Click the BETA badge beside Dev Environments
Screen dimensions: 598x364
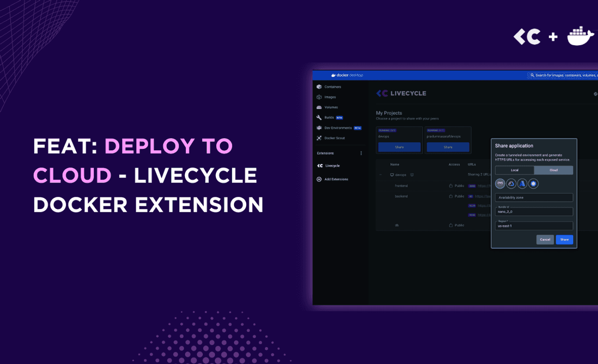point(358,128)
